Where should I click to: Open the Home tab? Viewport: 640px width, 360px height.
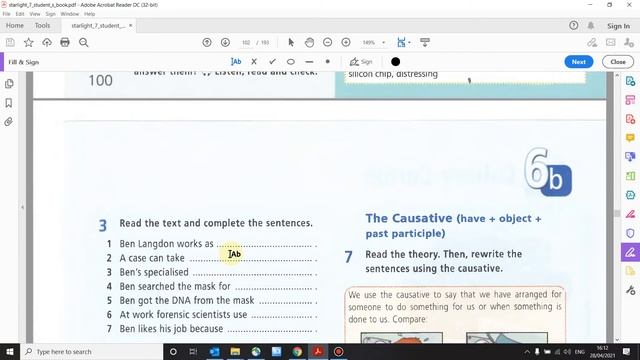pos(15,25)
